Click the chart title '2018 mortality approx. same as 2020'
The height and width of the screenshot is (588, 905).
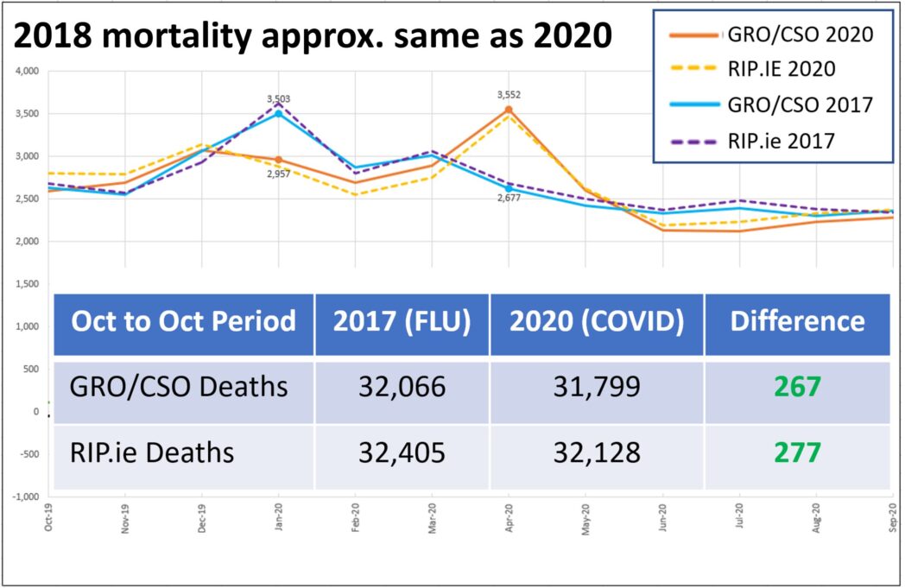click(x=314, y=38)
